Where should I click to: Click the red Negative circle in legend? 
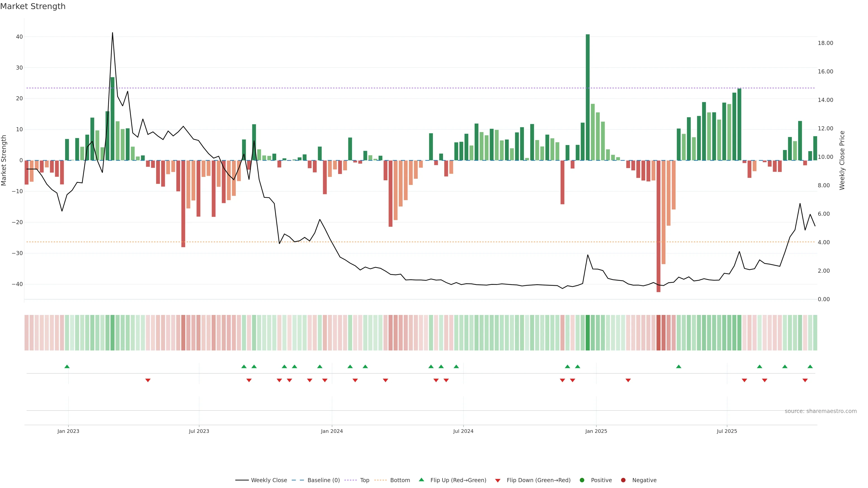[x=623, y=480]
